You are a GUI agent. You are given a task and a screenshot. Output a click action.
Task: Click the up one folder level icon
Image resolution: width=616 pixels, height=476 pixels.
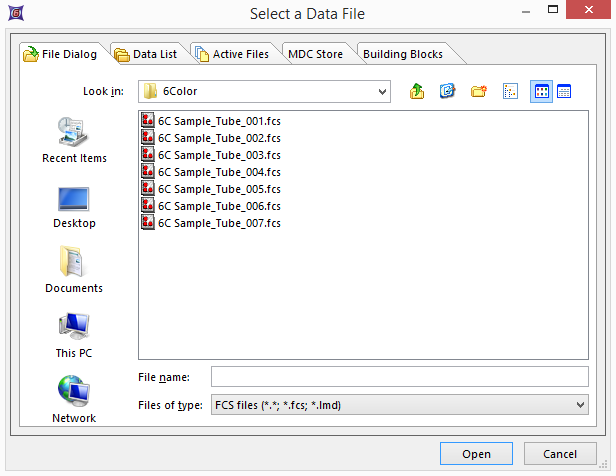pos(417,91)
